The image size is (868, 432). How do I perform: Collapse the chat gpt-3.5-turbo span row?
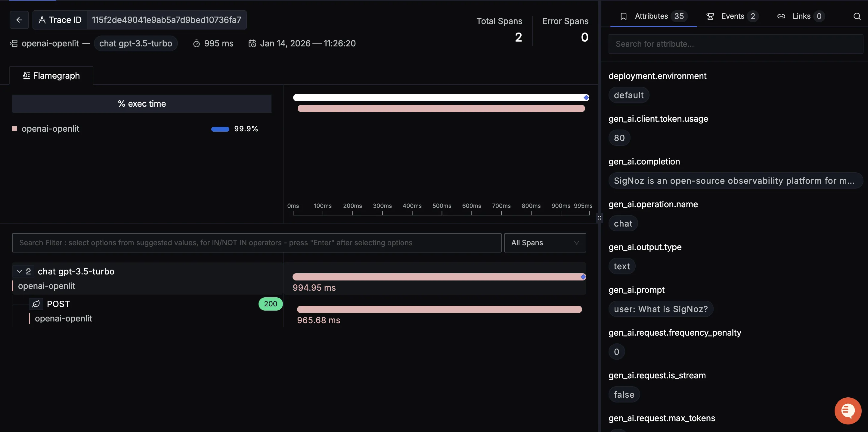(x=19, y=271)
